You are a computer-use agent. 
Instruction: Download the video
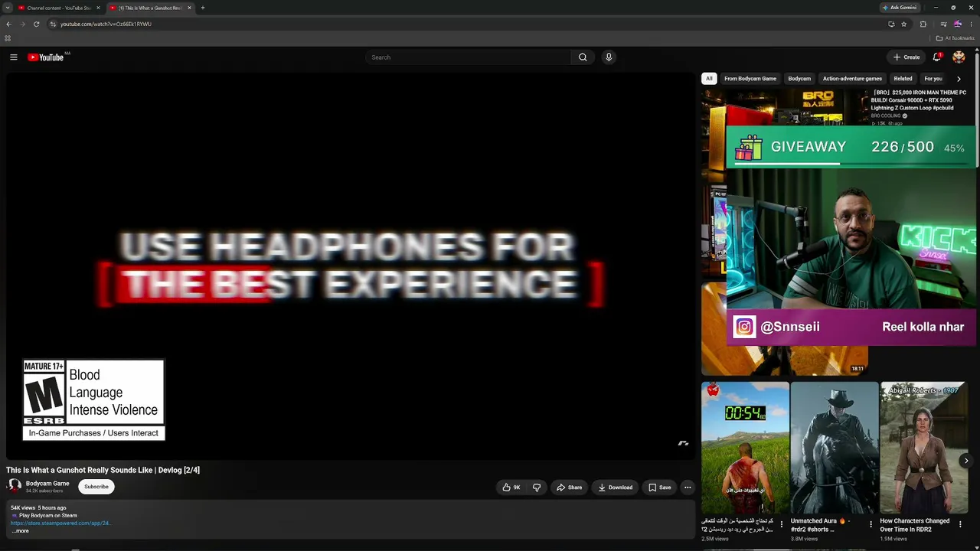(x=616, y=487)
